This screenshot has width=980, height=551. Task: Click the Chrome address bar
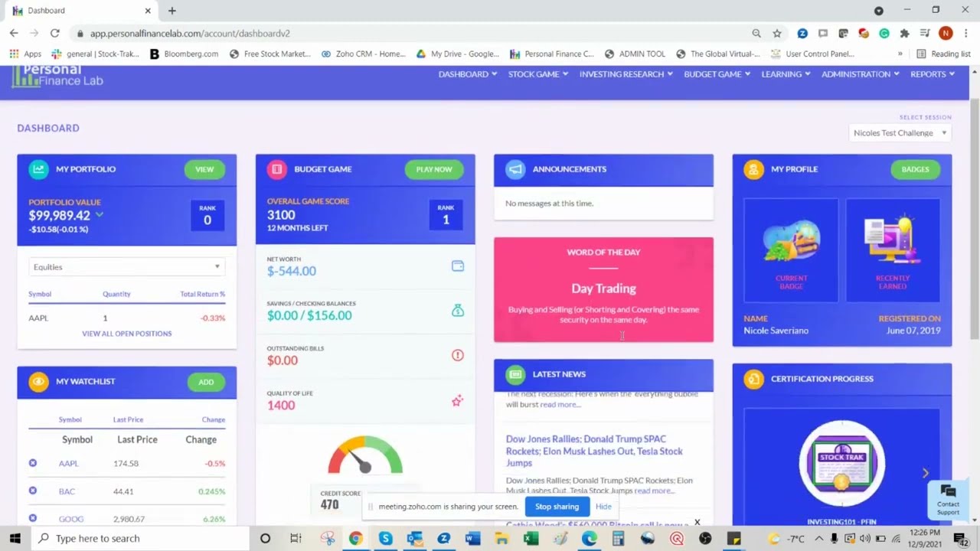[x=413, y=34]
